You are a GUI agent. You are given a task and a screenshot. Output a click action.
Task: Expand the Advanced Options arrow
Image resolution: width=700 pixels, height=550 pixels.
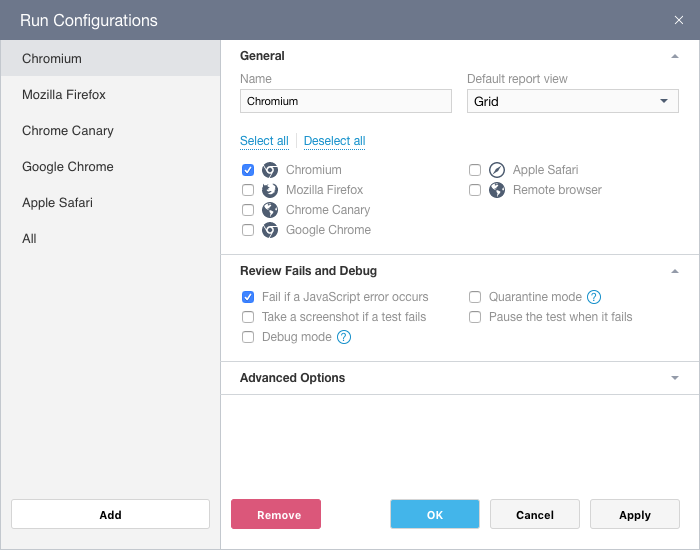click(x=675, y=378)
